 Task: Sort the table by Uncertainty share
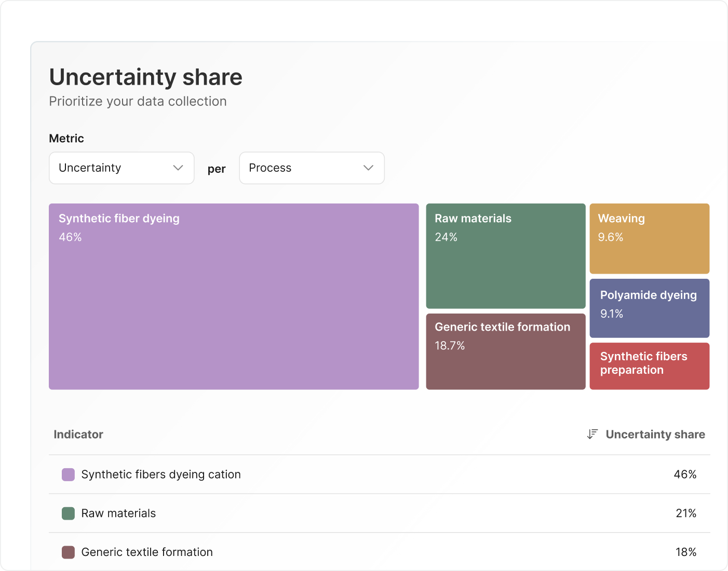(655, 434)
